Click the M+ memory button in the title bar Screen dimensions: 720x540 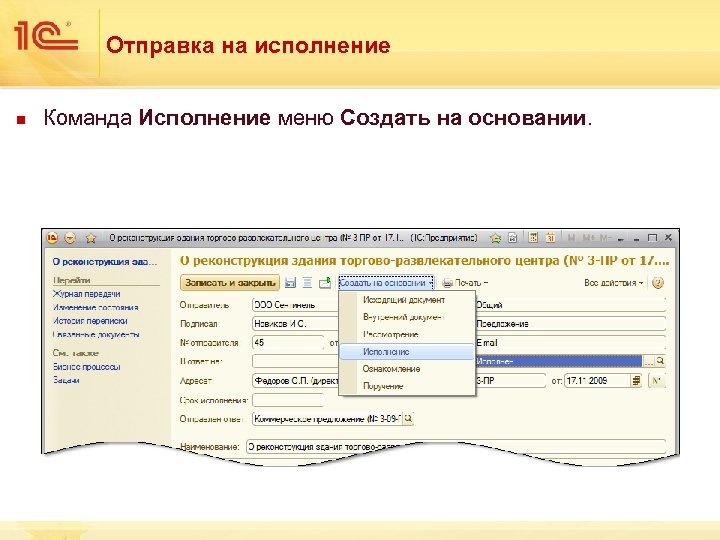click(588, 238)
